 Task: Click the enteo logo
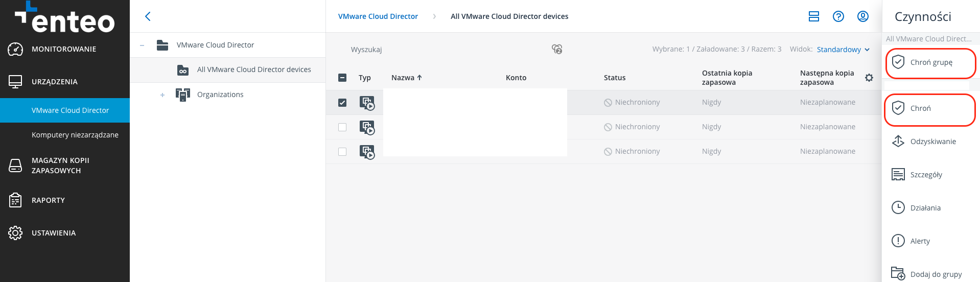pos(65,17)
